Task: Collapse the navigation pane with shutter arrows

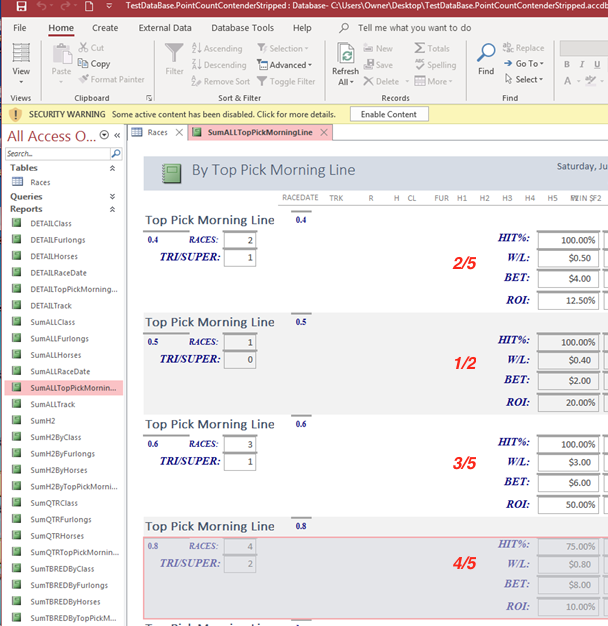Action: pyautogui.click(x=117, y=135)
